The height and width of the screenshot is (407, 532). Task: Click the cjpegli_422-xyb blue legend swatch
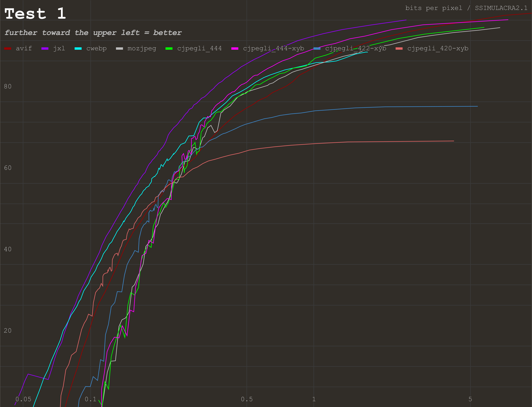pyautogui.click(x=317, y=49)
